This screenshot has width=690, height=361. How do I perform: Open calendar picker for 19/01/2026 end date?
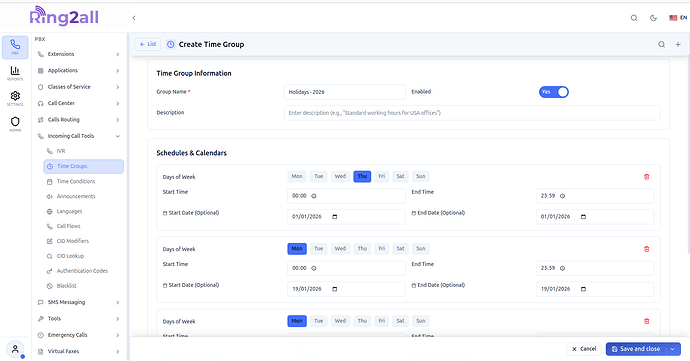click(583, 289)
